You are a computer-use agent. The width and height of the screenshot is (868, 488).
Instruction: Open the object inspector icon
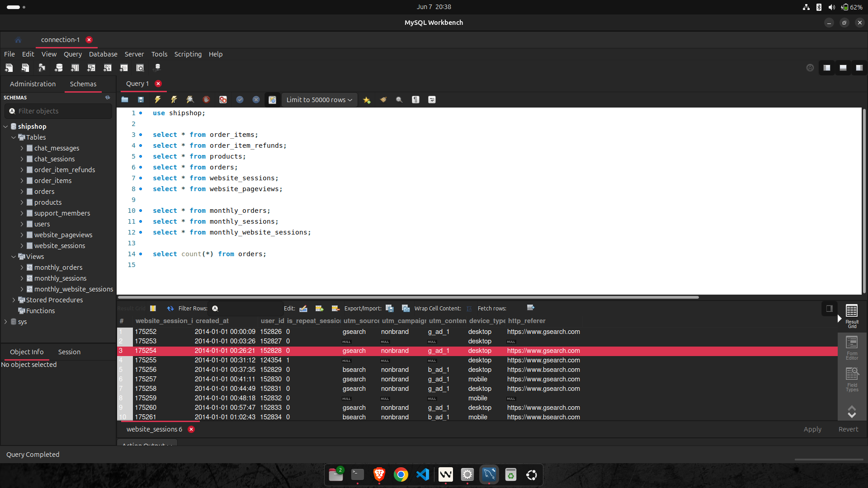[42, 68]
